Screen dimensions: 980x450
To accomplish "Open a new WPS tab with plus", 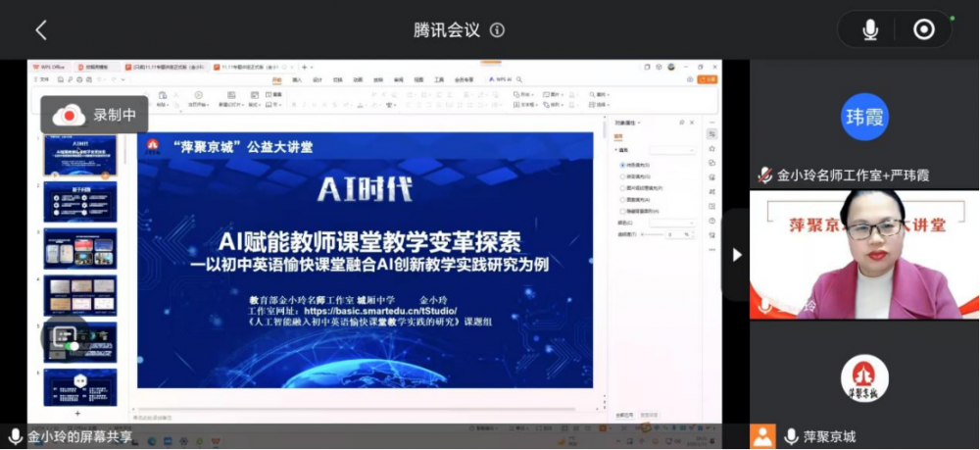I will pos(304,67).
